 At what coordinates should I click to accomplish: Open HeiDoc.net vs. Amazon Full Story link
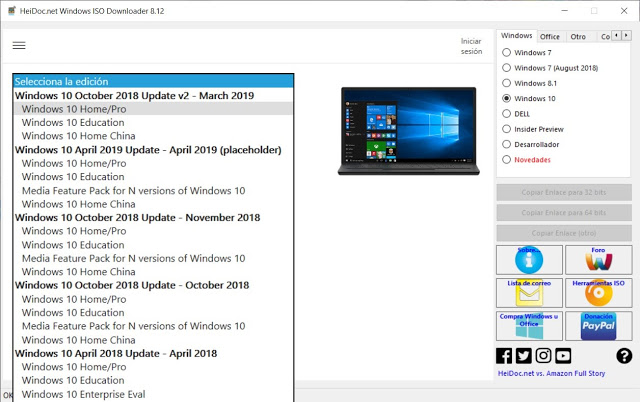point(551,373)
